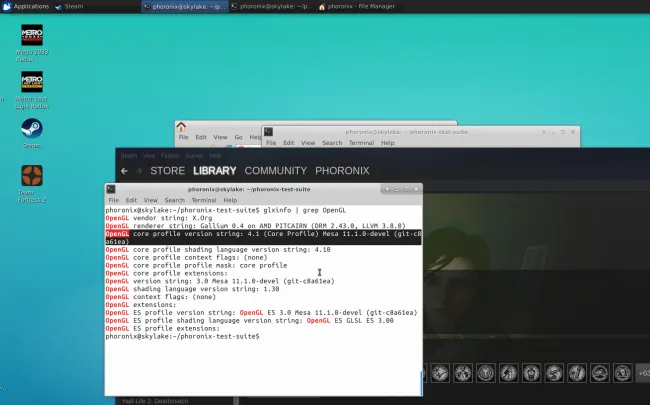The width and height of the screenshot is (650, 405).
Task: Click the highlighted 'core profile version string' line
Action: point(263,238)
